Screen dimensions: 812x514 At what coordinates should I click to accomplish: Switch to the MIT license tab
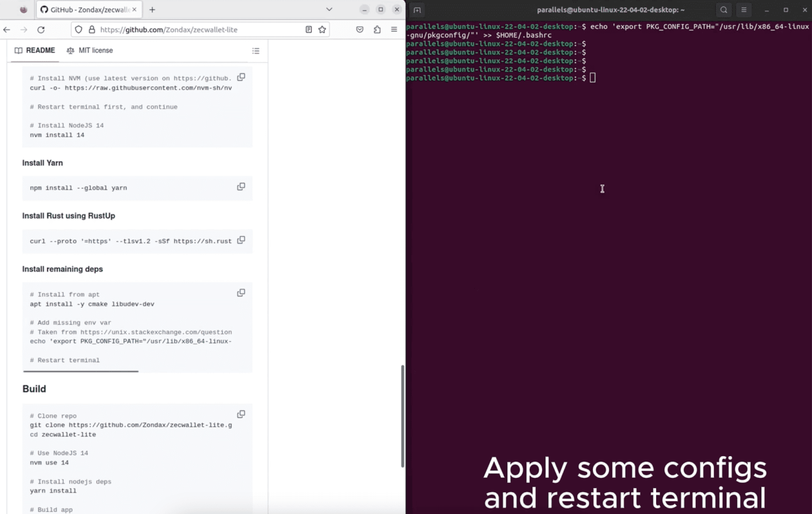coord(90,50)
